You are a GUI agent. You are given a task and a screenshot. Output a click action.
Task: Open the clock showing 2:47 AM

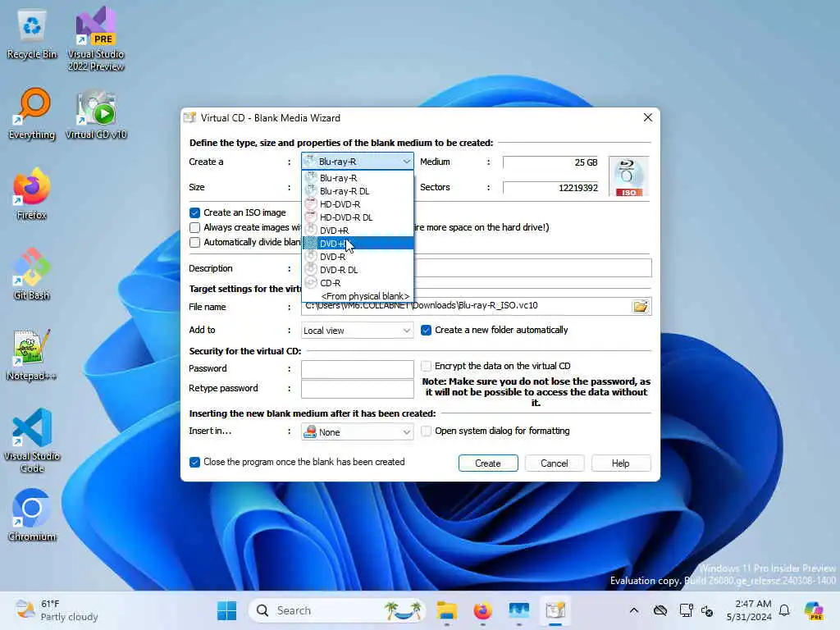pos(749,610)
